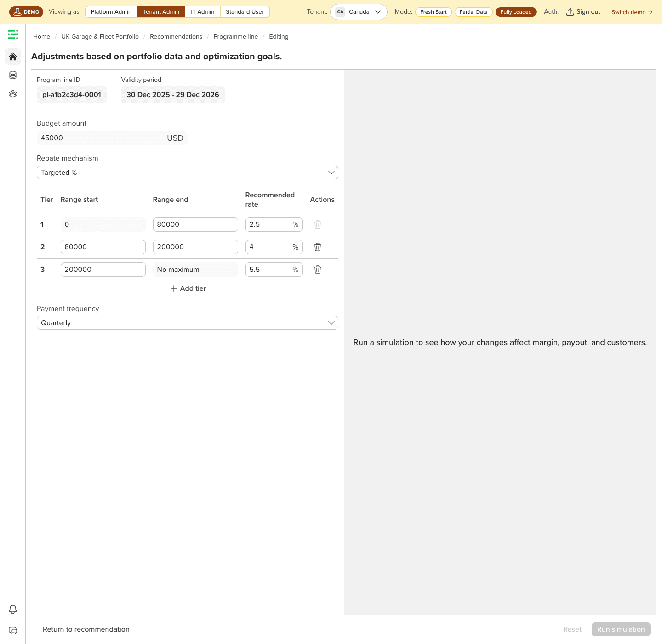Click the Budget amount field 45000
The width and height of the screenshot is (662, 644).
[112, 138]
